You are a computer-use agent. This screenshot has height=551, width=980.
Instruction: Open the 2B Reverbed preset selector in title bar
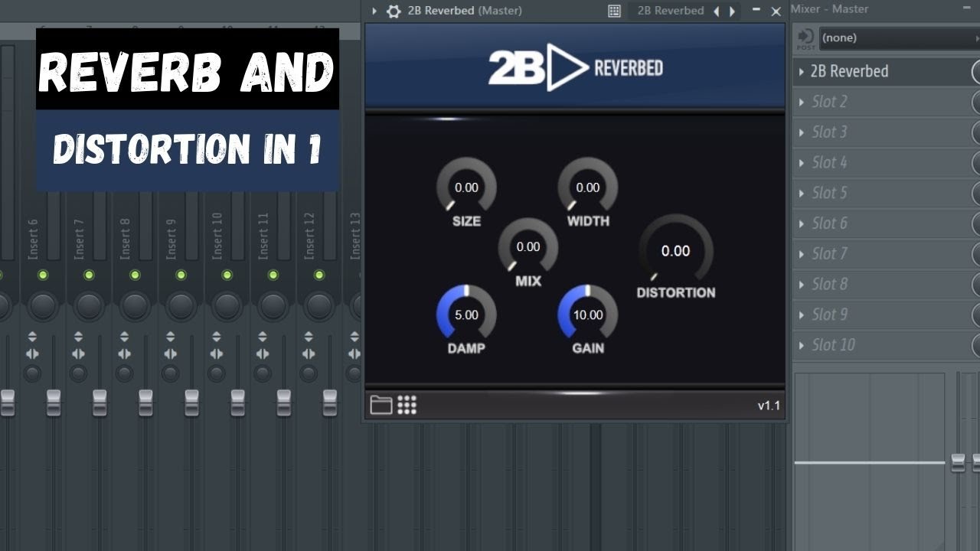point(670,11)
